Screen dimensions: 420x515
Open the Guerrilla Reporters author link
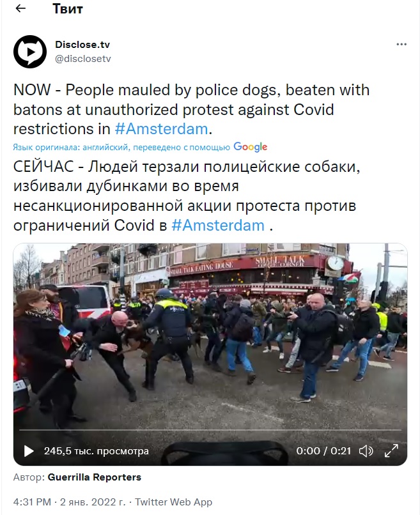point(95,477)
